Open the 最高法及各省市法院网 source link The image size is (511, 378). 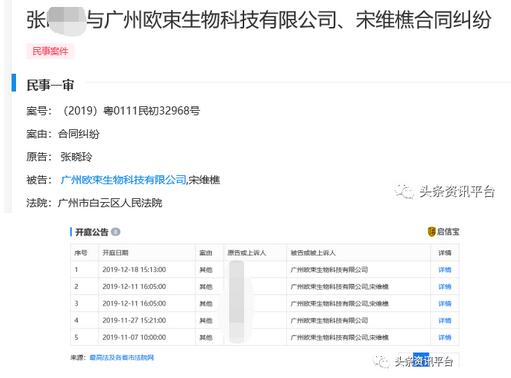point(122,358)
